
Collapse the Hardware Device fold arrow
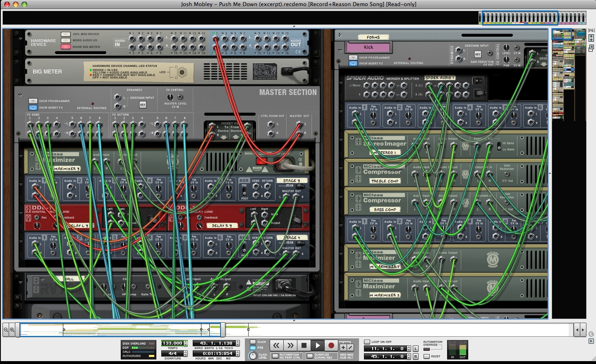pos(20,39)
